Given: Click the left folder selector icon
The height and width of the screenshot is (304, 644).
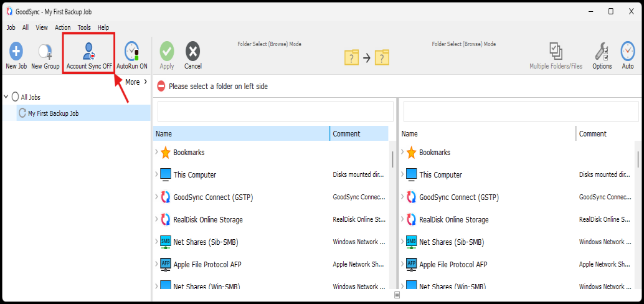Looking at the screenshot, I should 352,58.
